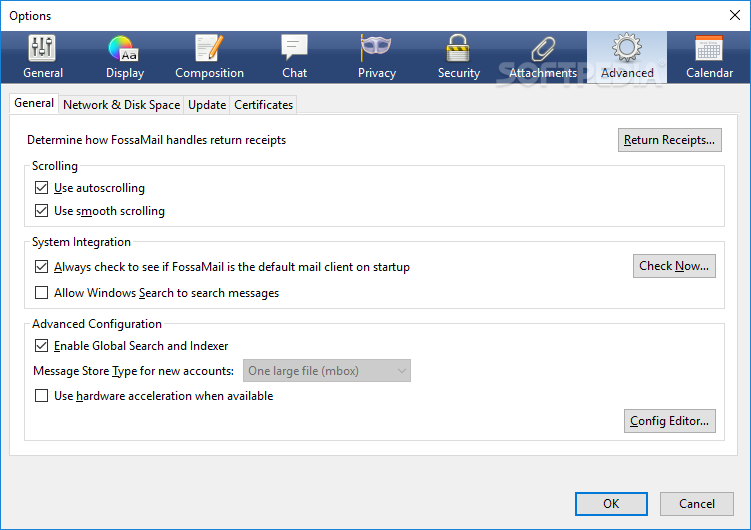The image size is (751, 530).
Task: Cancel the Options dialog
Action: [x=696, y=504]
